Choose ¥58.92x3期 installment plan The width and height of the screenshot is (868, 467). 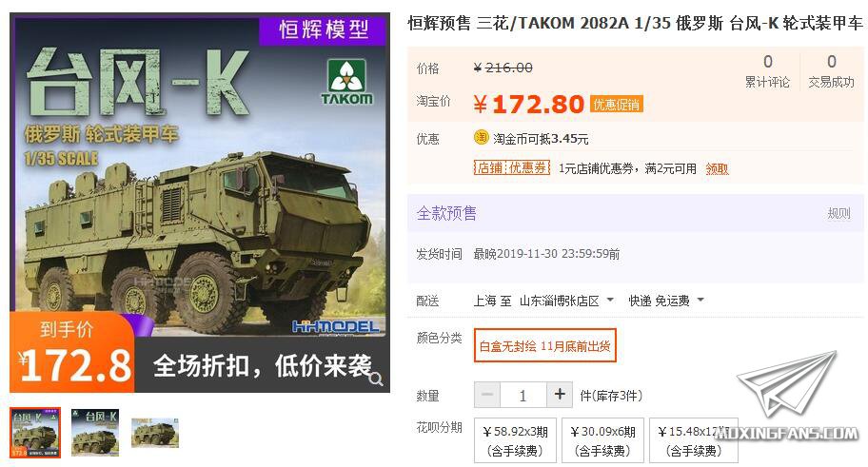click(516, 440)
